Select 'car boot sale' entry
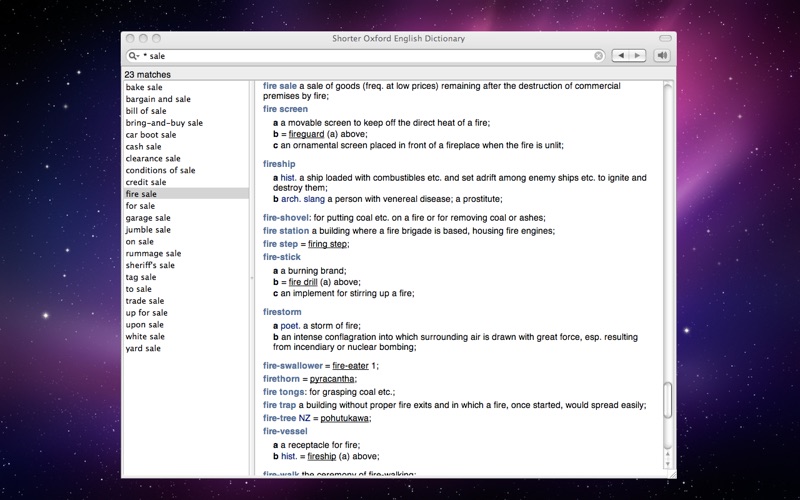Image resolution: width=800 pixels, height=500 pixels. (186, 135)
